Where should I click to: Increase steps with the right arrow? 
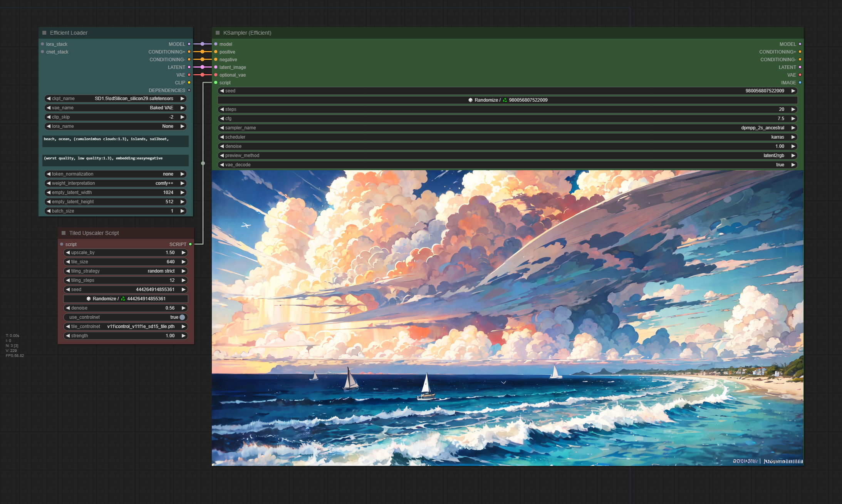point(793,109)
